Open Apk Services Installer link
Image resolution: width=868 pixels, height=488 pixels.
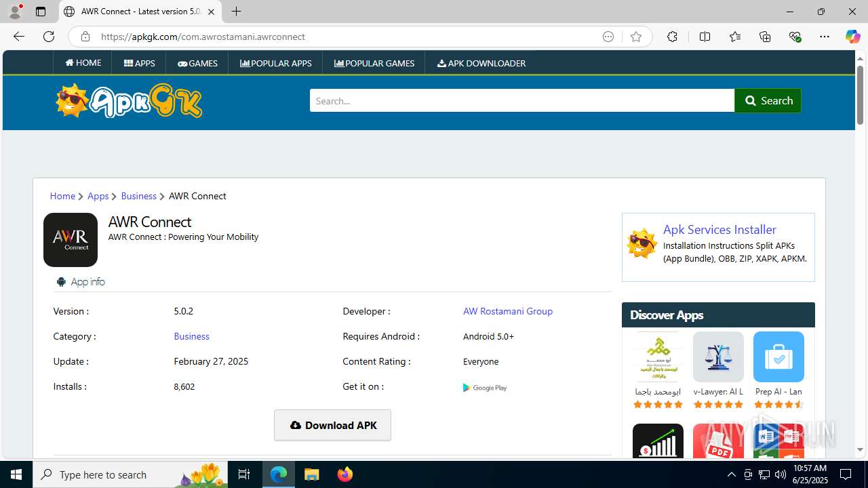719,229
